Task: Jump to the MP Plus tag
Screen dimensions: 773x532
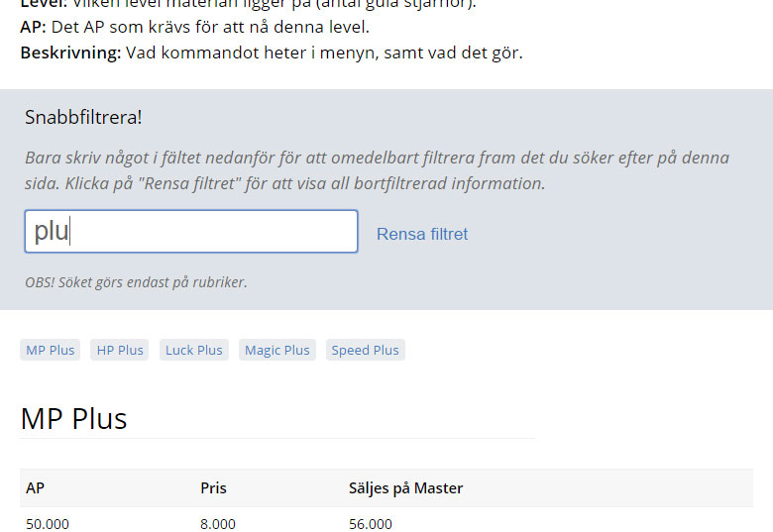Action: 50,350
